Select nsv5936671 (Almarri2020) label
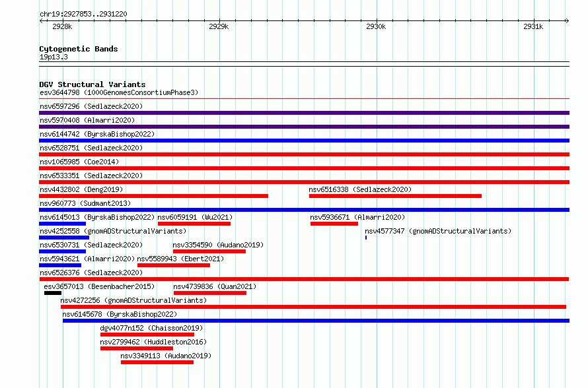The image size is (588, 388). coord(357,217)
